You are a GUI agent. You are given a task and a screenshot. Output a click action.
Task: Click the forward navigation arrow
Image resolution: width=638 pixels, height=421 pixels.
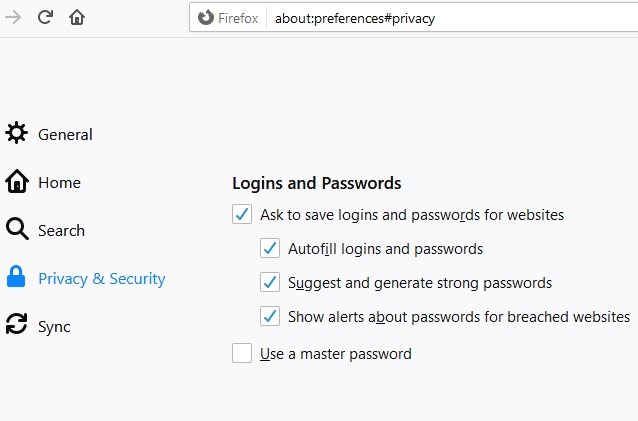pos(13,17)
